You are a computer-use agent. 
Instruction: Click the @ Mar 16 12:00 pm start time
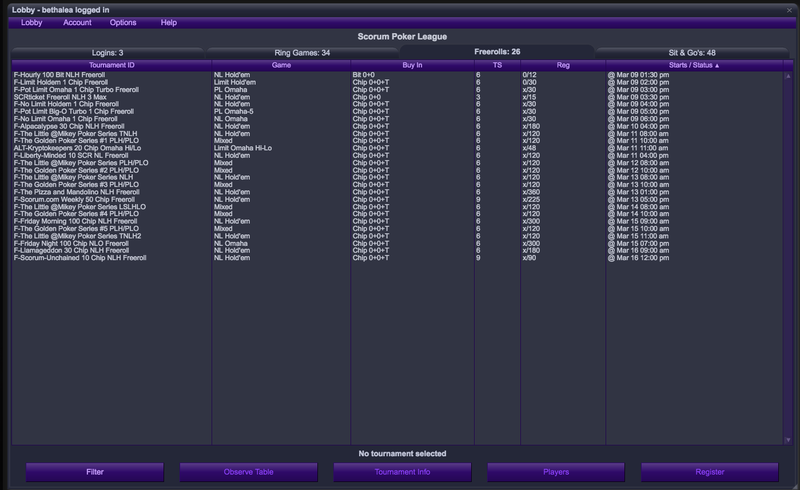638,258
